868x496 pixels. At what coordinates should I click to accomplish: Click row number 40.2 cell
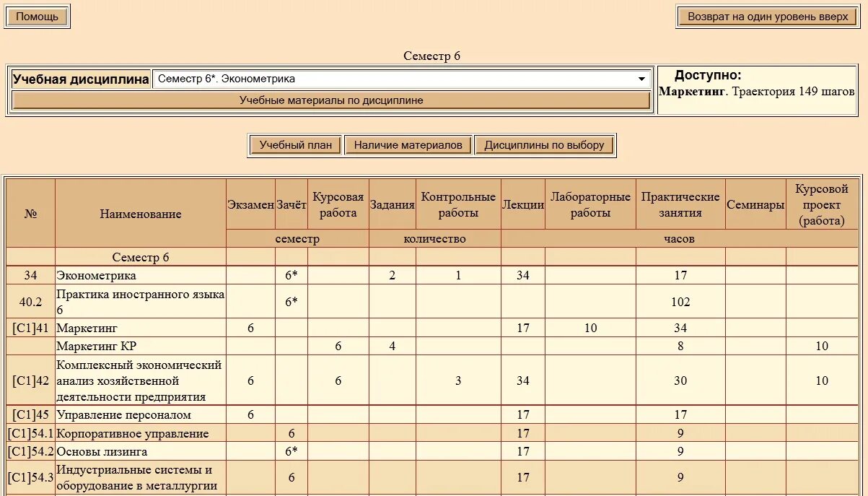pos(30,302)
